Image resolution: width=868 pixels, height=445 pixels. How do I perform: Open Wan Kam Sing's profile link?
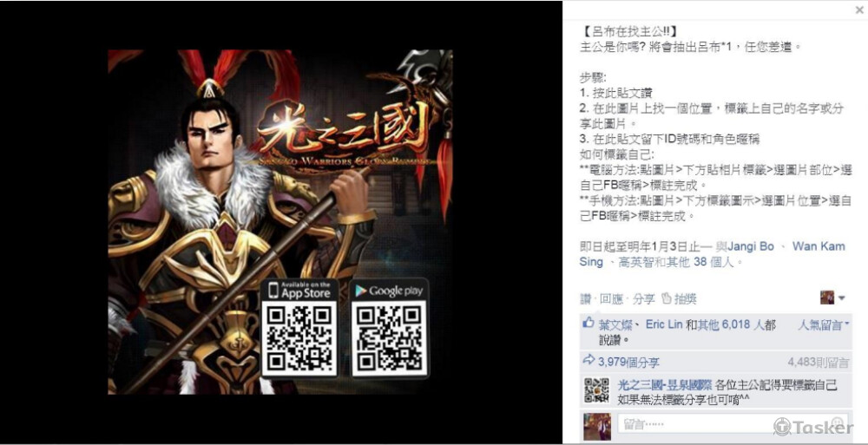coord(712,254)
